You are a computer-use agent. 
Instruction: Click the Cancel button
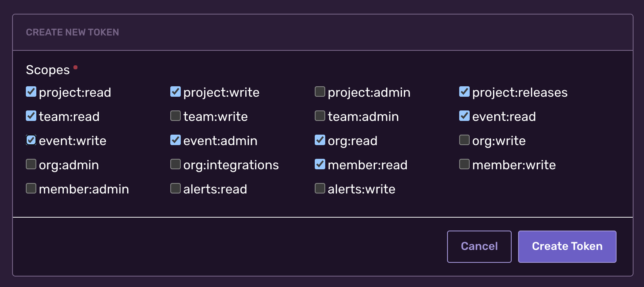[479, 246]
